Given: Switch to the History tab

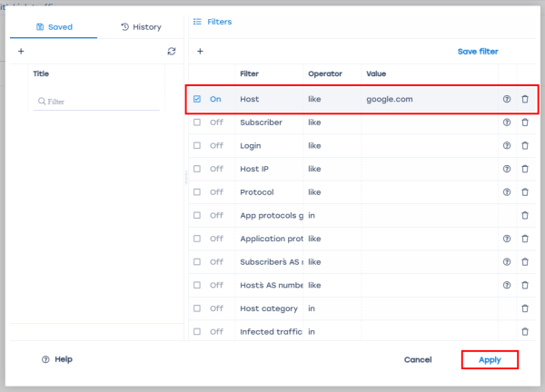Looking at the screenshot, I should (141, 27).
